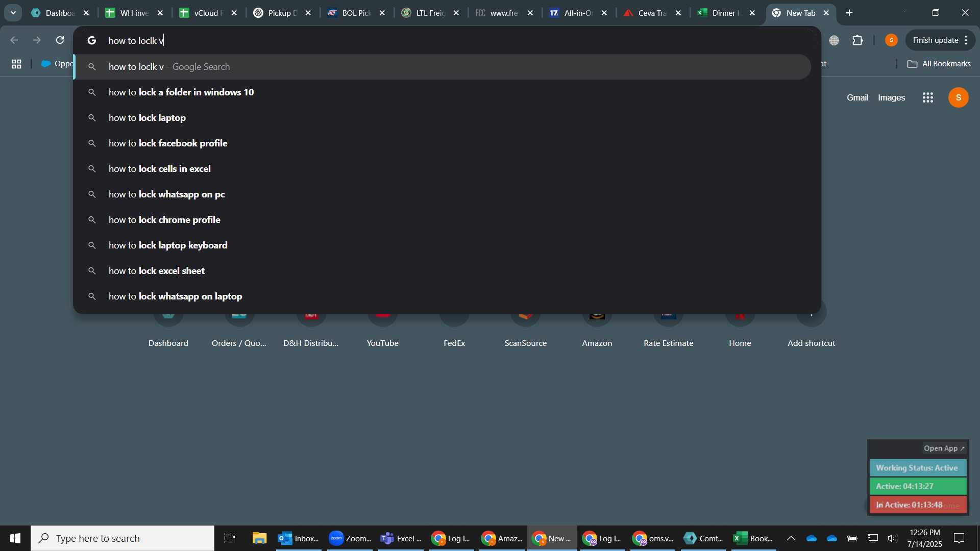Select suggestion 'how to lock laptop keyboard'
This screenshot has height=551, width=980.
click(x=443, y=245)
